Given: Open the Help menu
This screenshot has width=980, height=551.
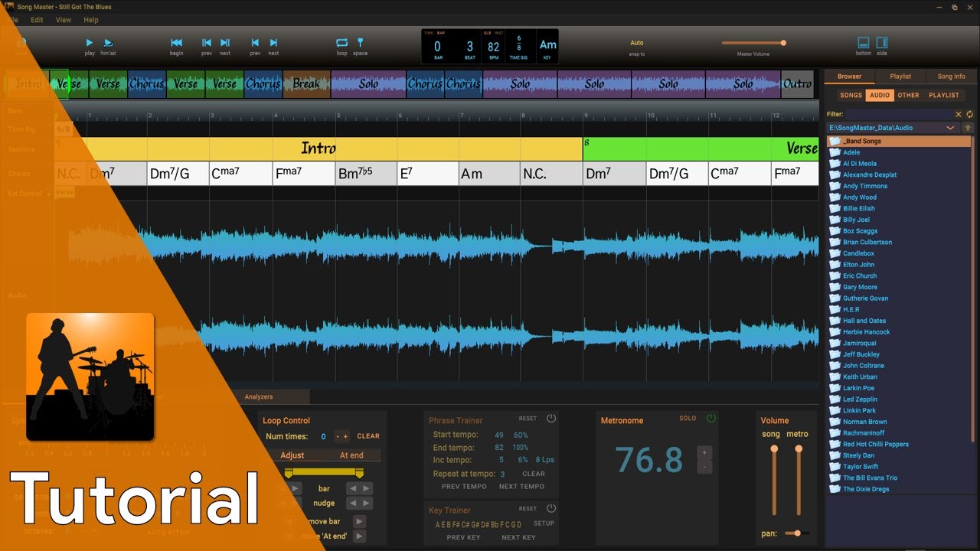Looking at the screenshot, I should point(91,20).
